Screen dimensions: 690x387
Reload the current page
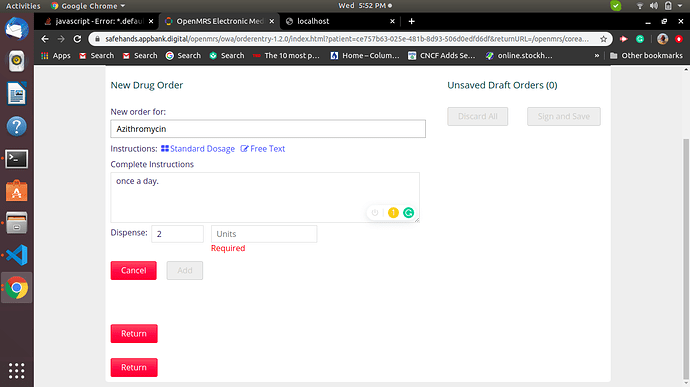pos(77,39)
